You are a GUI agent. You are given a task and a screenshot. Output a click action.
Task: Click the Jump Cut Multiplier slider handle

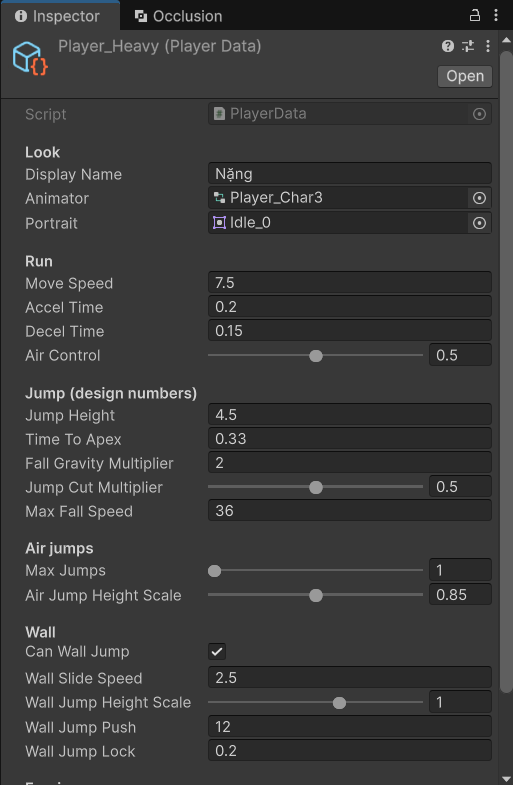(316, 487)
